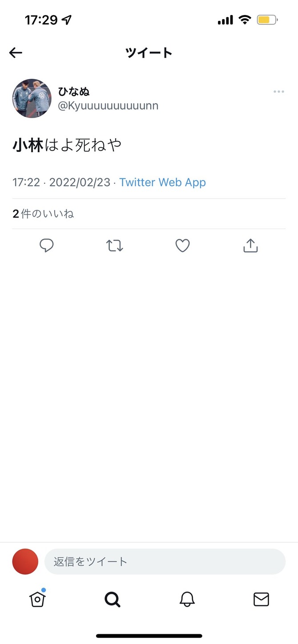The height and width of the screenshot is (644, 298).
Task: Open the Home tab icon
Action: click(37, 599)
